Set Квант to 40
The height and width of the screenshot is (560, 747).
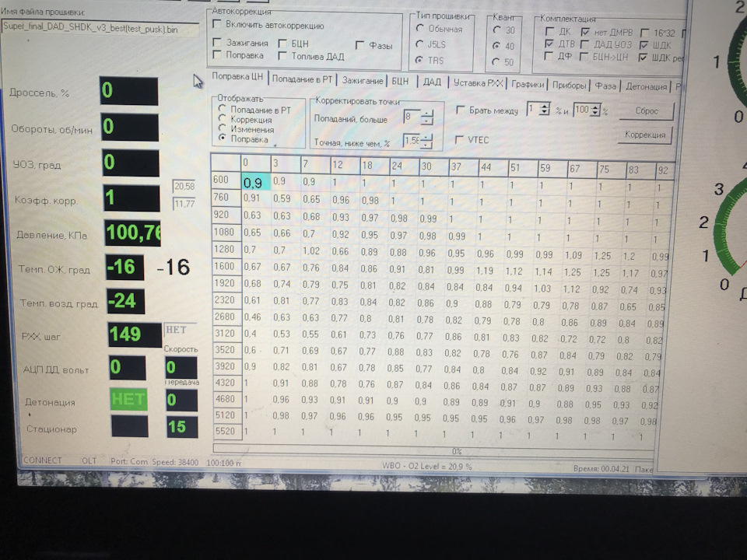click(496, 46)
